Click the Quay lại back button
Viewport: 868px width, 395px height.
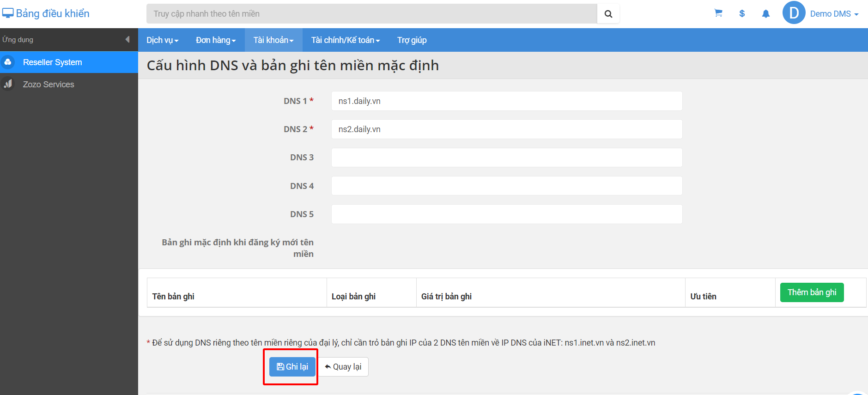coord(343,367)
